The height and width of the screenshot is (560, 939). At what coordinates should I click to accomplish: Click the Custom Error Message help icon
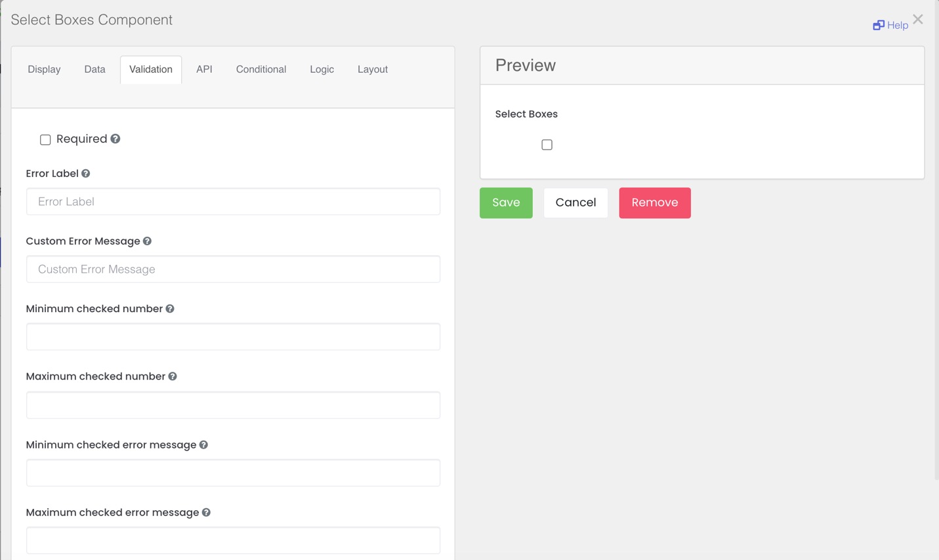coord(148,241)
